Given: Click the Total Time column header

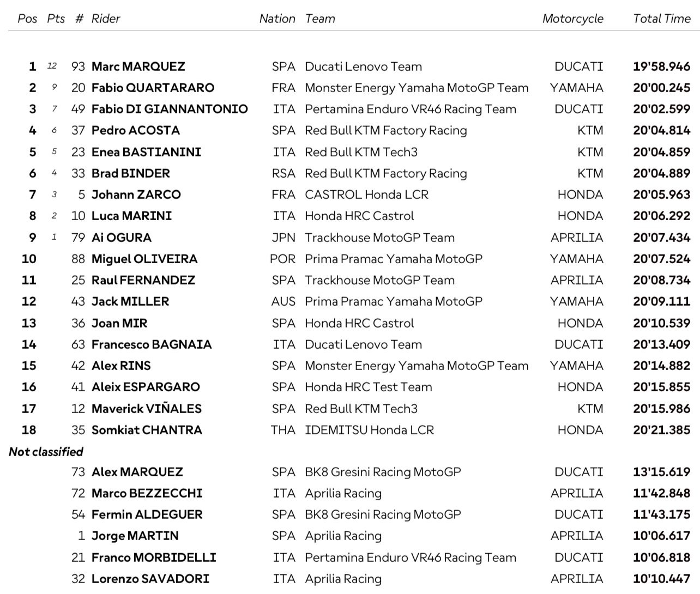Looking at the screenshot, I should coord(661,19).
